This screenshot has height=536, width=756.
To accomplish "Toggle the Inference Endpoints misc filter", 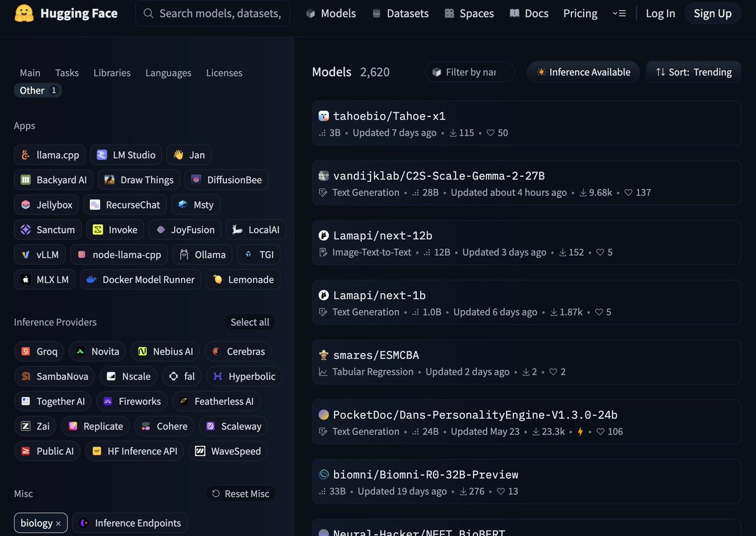I will 130,523.
